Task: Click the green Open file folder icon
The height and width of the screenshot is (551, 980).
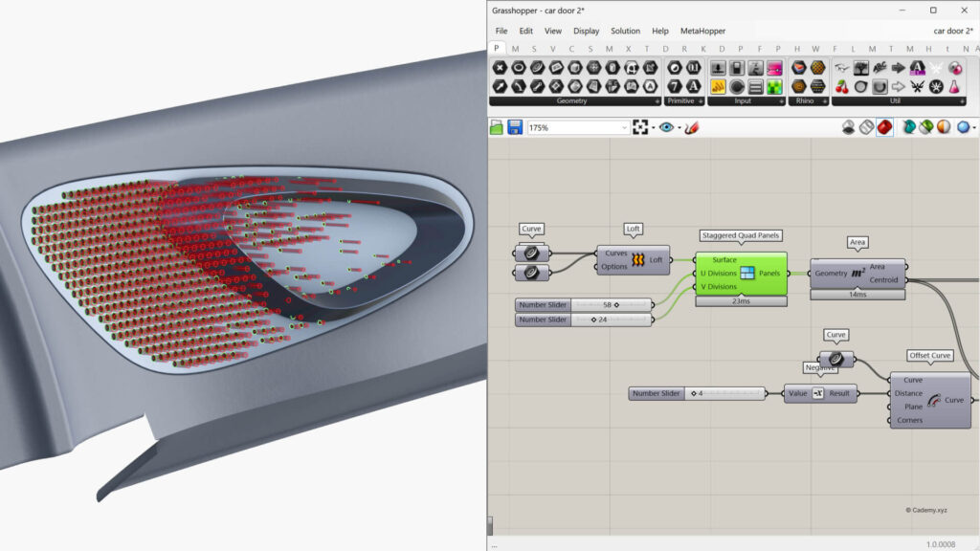Action: (x=497, y=127)
